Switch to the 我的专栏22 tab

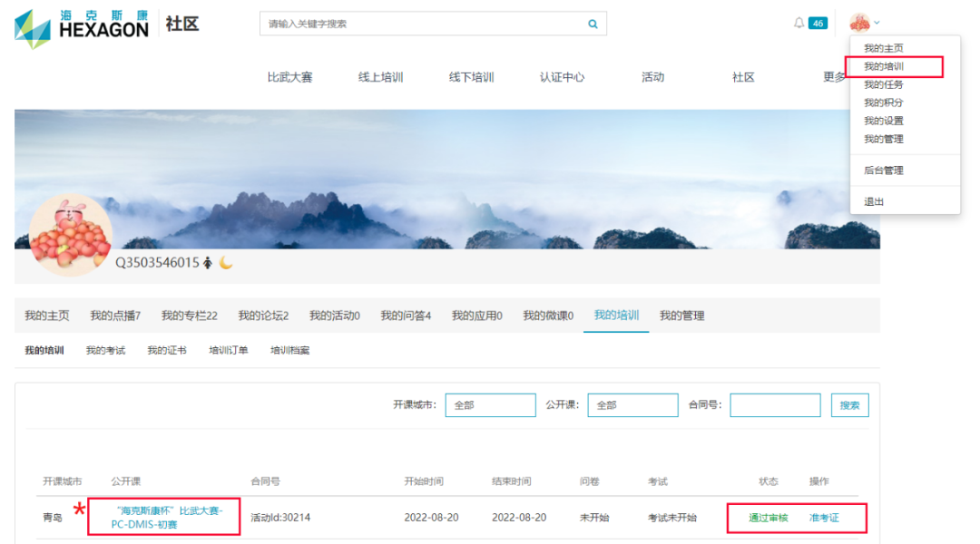pyautogui.click(x=189, y=316)
